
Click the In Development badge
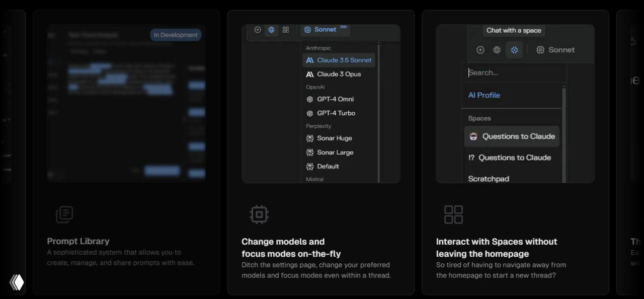click(176, 35)
